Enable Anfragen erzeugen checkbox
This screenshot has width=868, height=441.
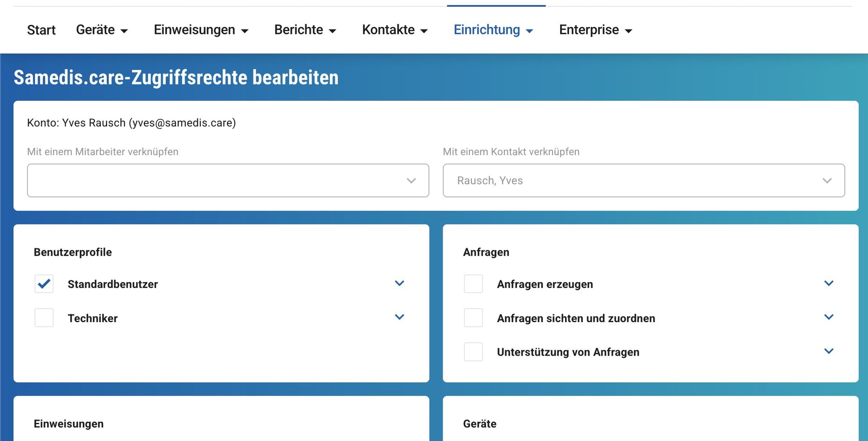(473, 284)
